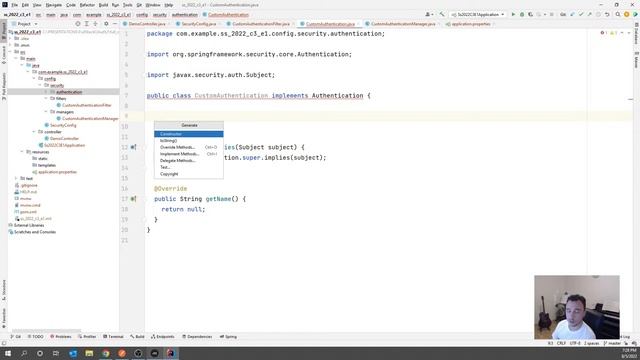Collapse the filters folder in tree

tap(46, 98)
